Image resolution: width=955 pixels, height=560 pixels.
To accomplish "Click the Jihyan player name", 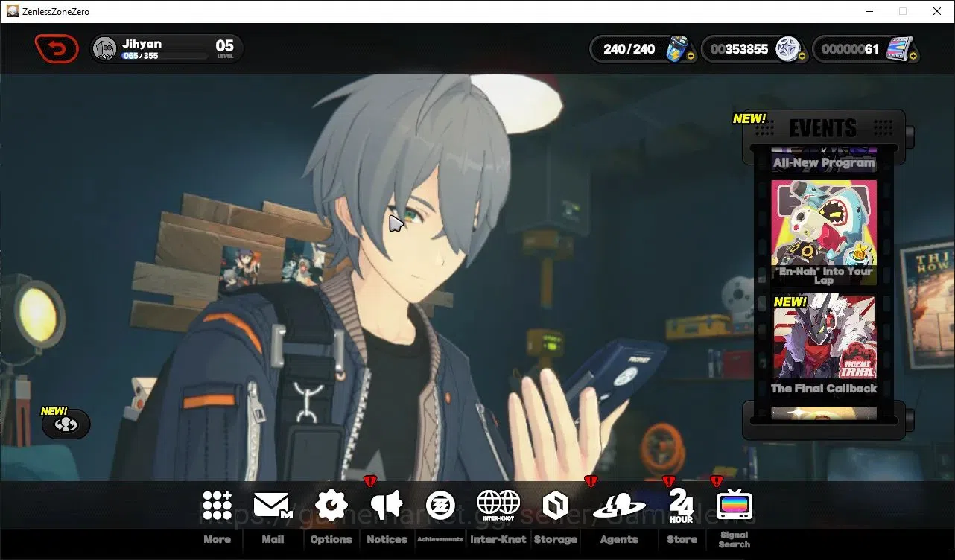I will [142, 44].
